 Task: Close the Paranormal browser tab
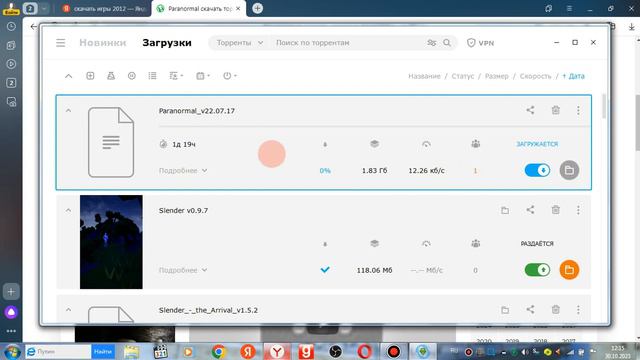pos(238,9)
